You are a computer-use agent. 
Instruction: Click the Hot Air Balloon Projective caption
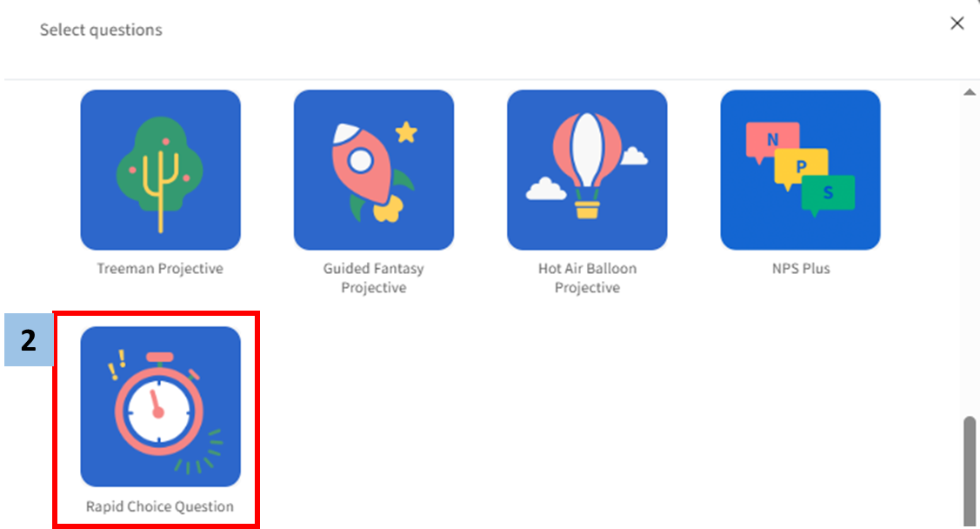pos(587,278)
